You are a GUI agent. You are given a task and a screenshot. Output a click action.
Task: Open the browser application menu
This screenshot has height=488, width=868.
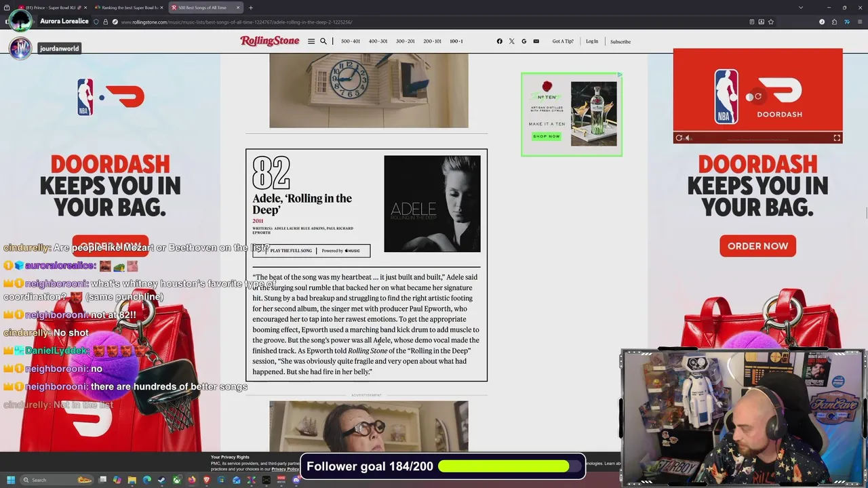860,22
